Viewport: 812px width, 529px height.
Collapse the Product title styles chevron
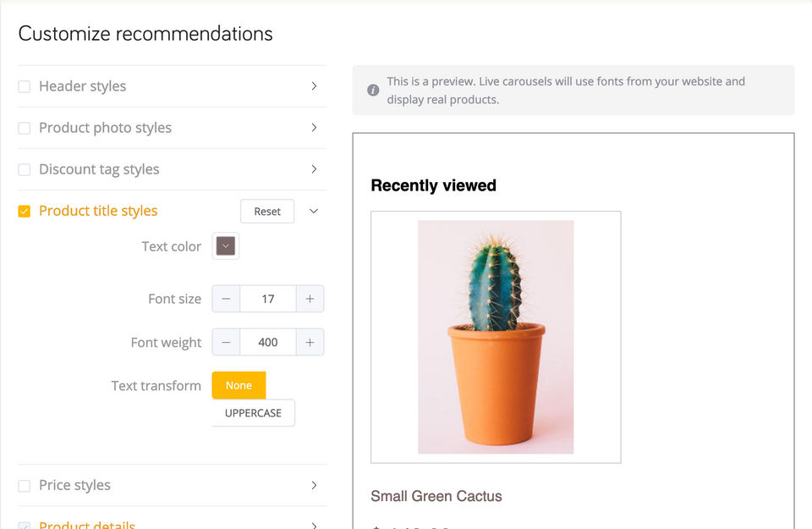pos(313,211)
